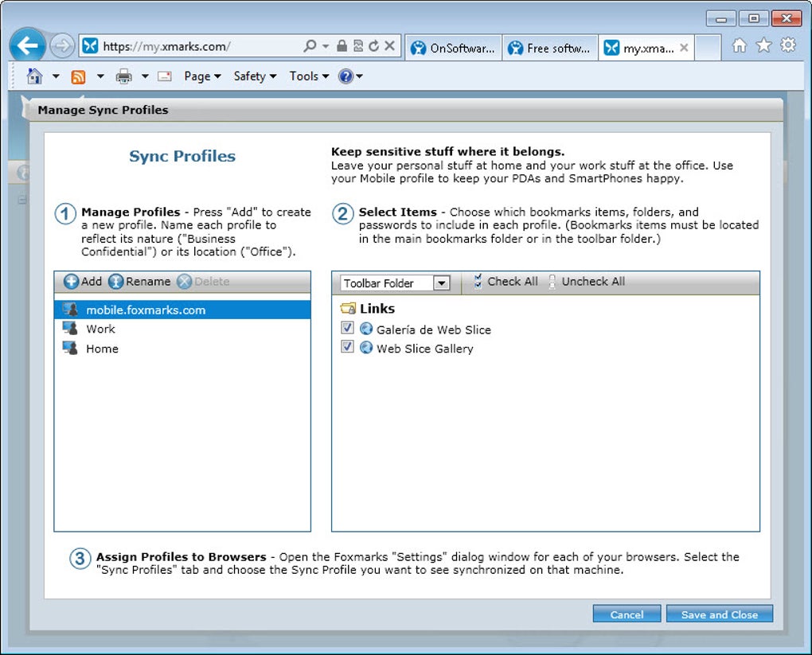Click the Galería de Web Slice globe icon

(x=366, y=328)
